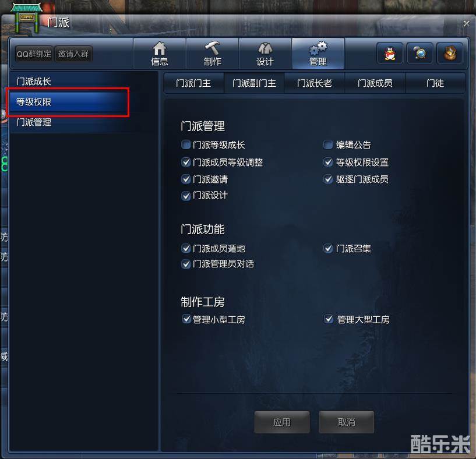The width and height of the screenshot is (476, 459).
Task: Open the 设计 clothing icon tab
Action: coord(265,54)
